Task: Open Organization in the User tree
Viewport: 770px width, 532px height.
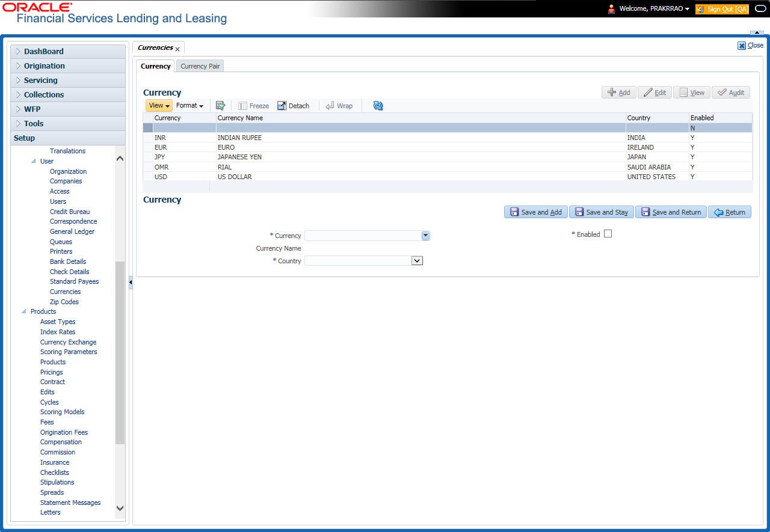Action: tap(68, 171)
